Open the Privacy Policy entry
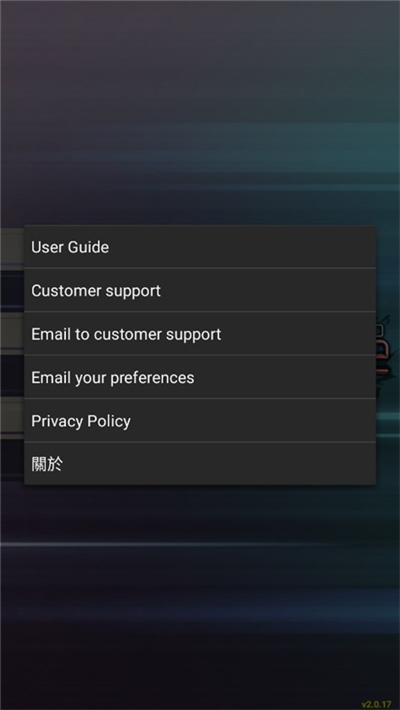Screen dimensions: 400x710 point(200,421)
